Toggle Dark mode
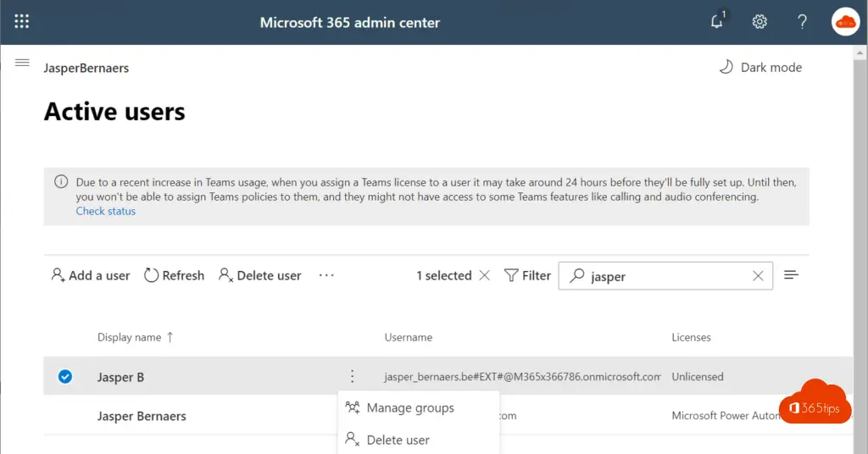This screenshot has width=868, height=454. point(760,68)
